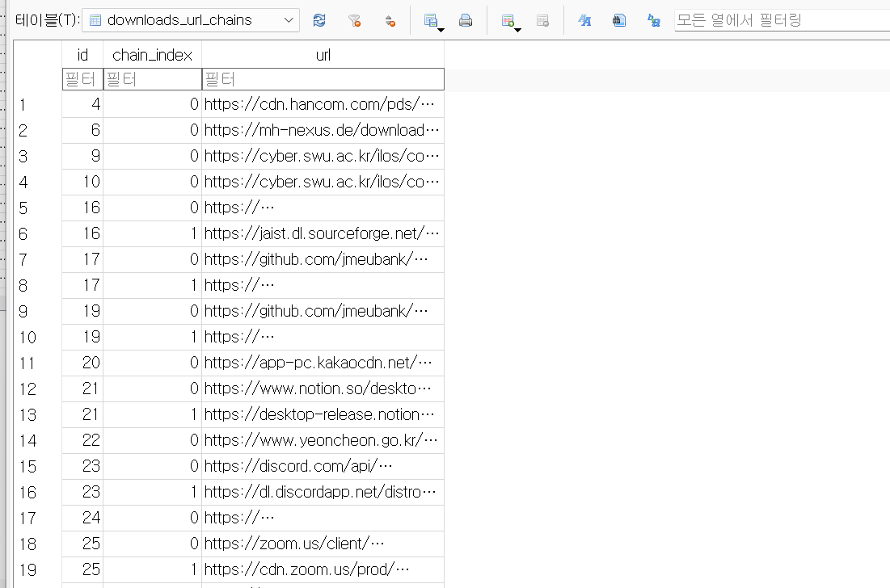Insert a new record button
The width and height of the screenshot is (890, 588).
click(x=511, y=21)
